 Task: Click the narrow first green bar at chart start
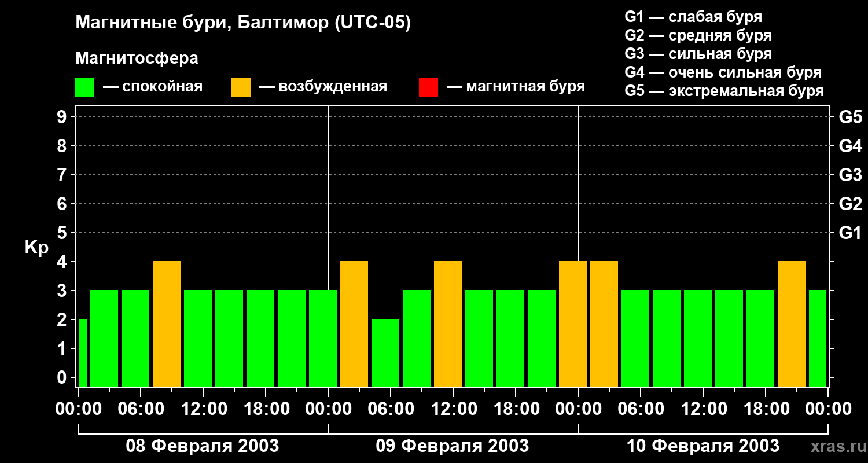tap(82, 352)
